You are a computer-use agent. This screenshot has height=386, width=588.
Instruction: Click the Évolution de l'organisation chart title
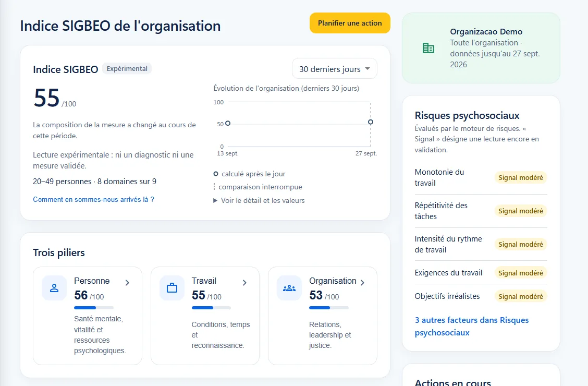point(286,88)
